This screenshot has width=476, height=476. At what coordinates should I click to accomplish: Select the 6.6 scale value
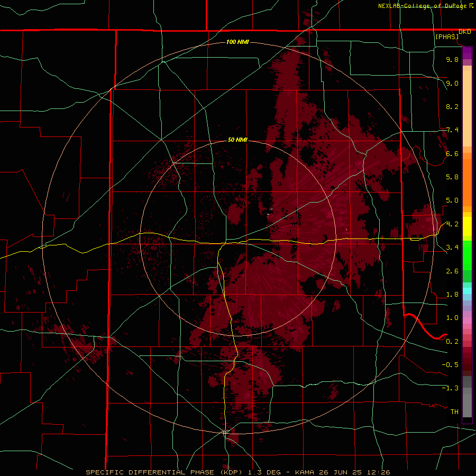pyautogui.click(x=452, y=153)
